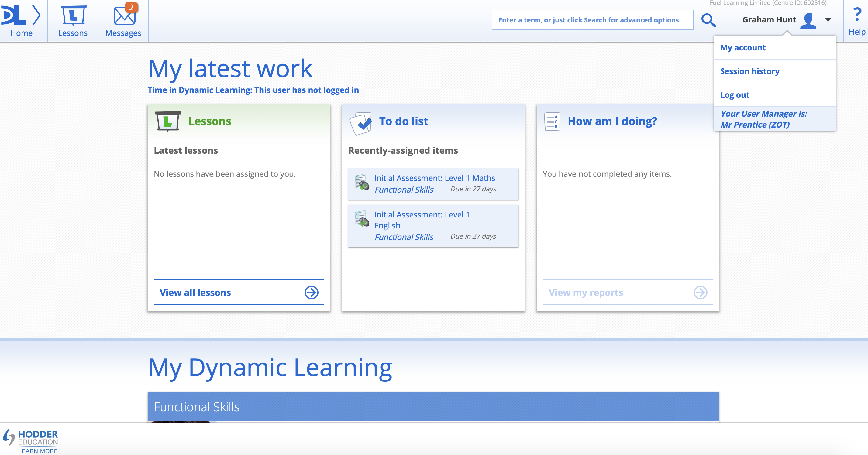Click the user profile silhouette icon
The image size is (868, 455).
pyautogui.click(x=808, y=21)
